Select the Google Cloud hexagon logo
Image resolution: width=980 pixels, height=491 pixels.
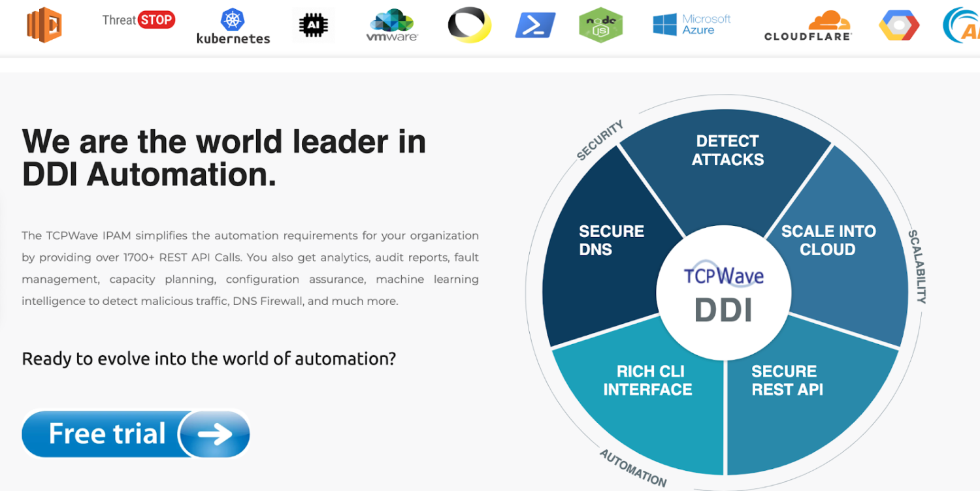click(x=899, y=25)
